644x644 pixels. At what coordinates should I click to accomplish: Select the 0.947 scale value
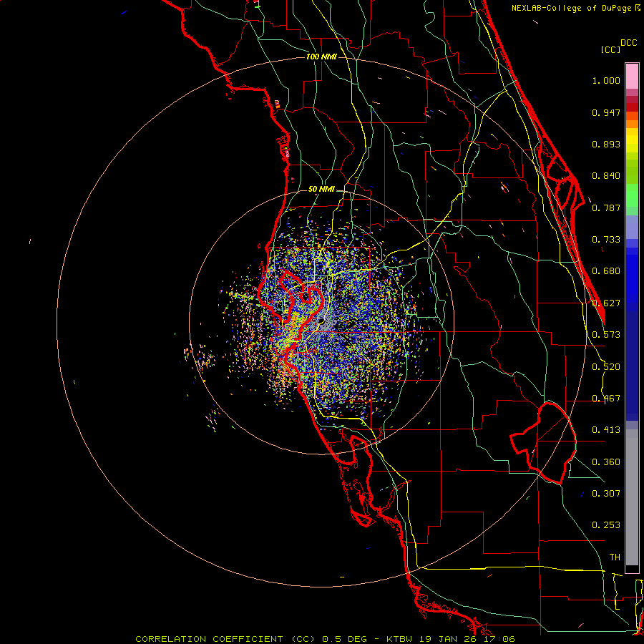(x=606, y=112)
